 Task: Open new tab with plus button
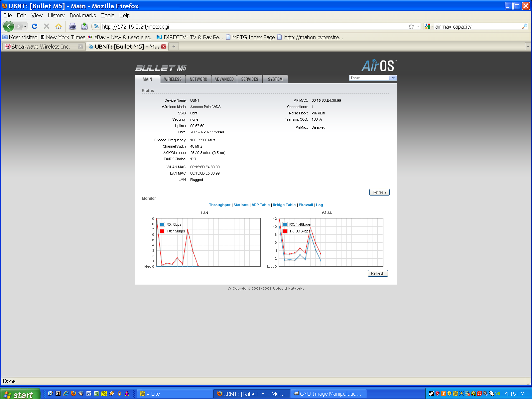[x=174, y=47]
